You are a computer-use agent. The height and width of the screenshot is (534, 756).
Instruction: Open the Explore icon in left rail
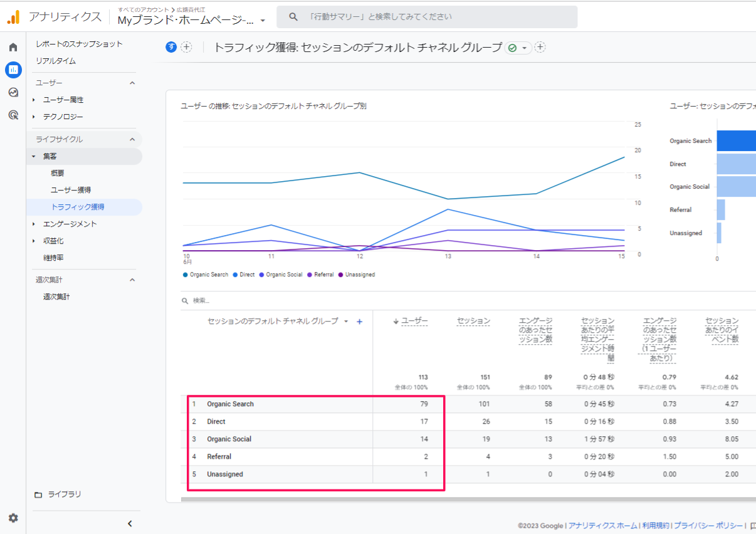[13, 92]
